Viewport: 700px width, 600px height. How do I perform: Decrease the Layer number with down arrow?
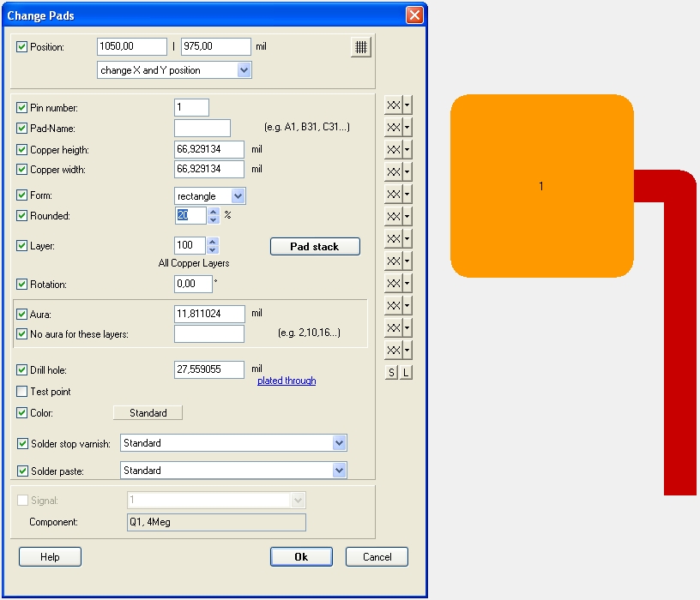[x=214, y=250]
